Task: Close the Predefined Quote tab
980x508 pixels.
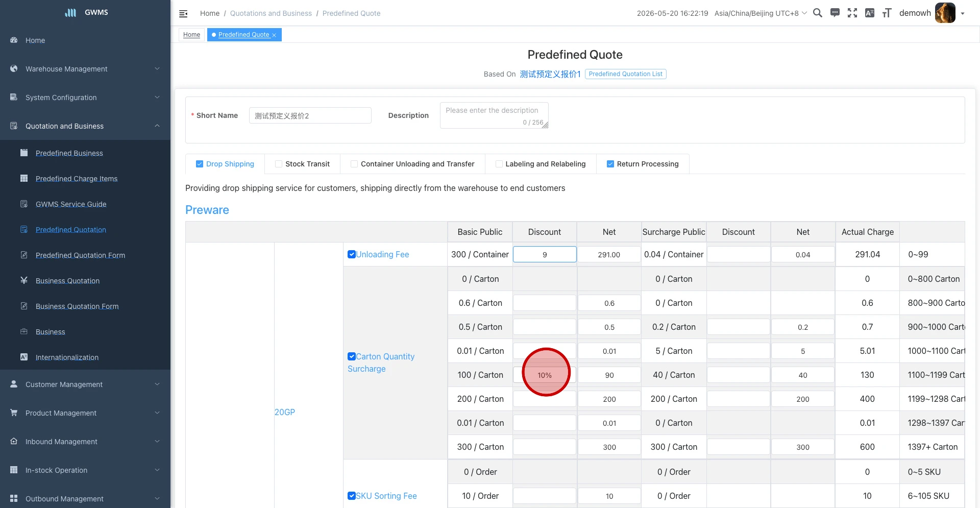Action: tap(274, 35)
